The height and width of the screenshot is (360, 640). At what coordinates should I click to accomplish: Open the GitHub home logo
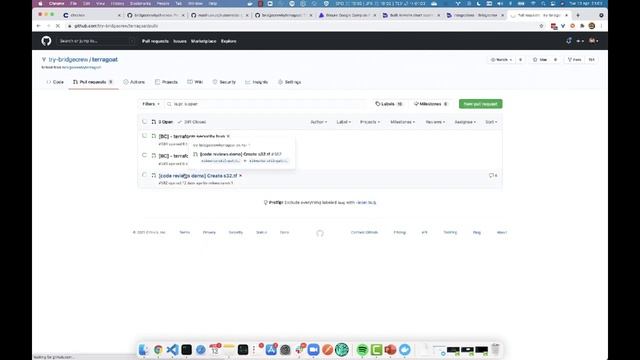[46, 41]
